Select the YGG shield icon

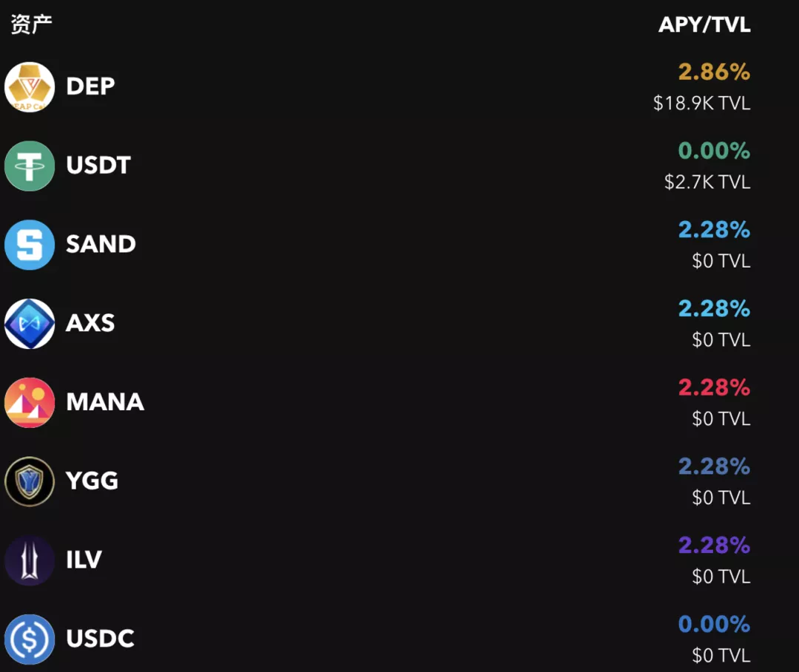tap(30, 481)
